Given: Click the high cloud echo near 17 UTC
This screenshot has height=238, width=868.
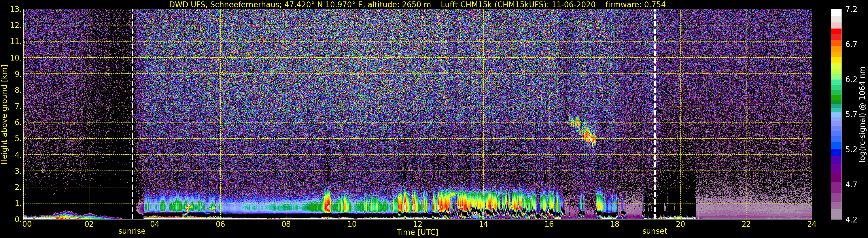Looking at the screenshot, I should [x=582, y=131].
